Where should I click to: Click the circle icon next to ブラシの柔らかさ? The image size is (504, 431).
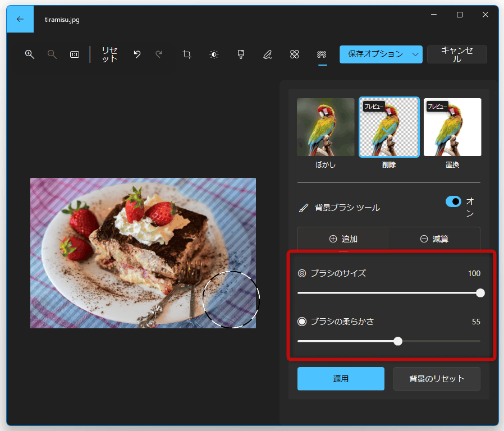[302, 322]
